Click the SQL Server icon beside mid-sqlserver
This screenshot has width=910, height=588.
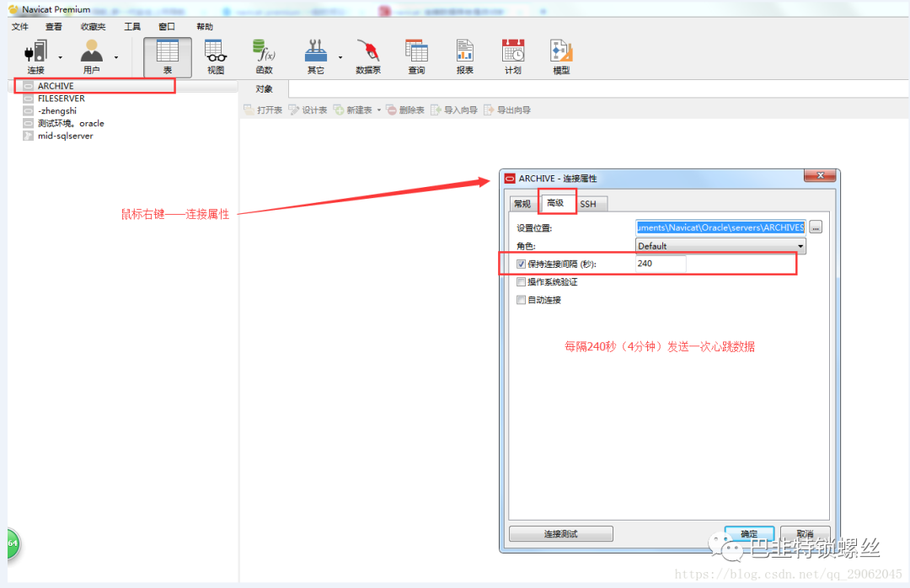[x=28, y=136]
